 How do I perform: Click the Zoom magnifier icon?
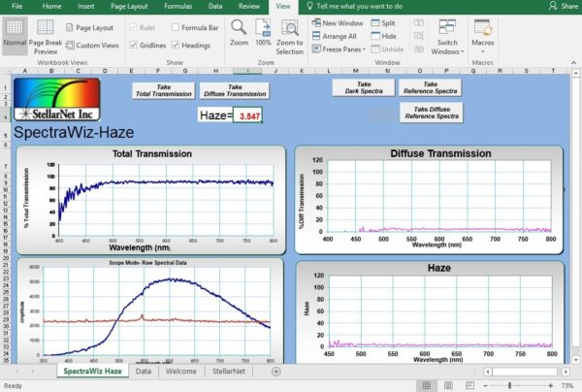pos(239,27)
